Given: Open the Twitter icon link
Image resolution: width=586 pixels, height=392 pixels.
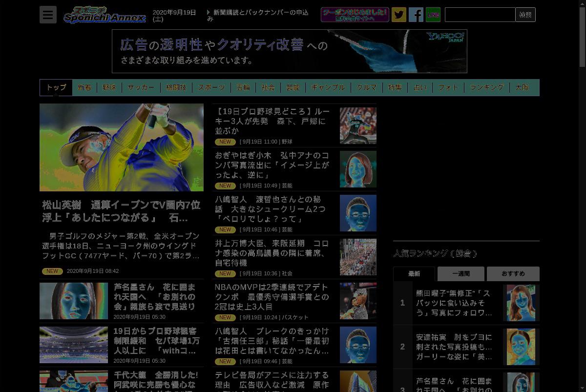Looking at the screenshot, I should point(399,15).
